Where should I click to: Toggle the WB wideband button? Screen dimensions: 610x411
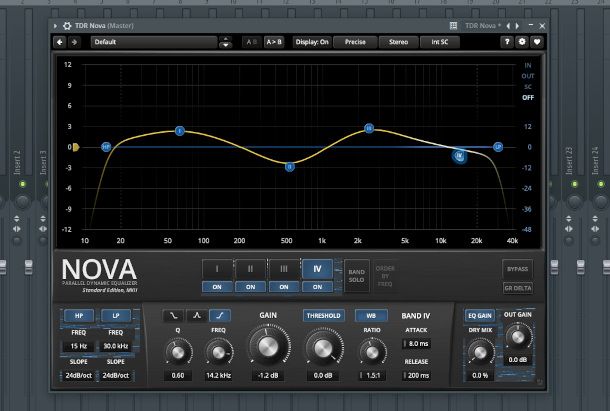coord(371,316)
